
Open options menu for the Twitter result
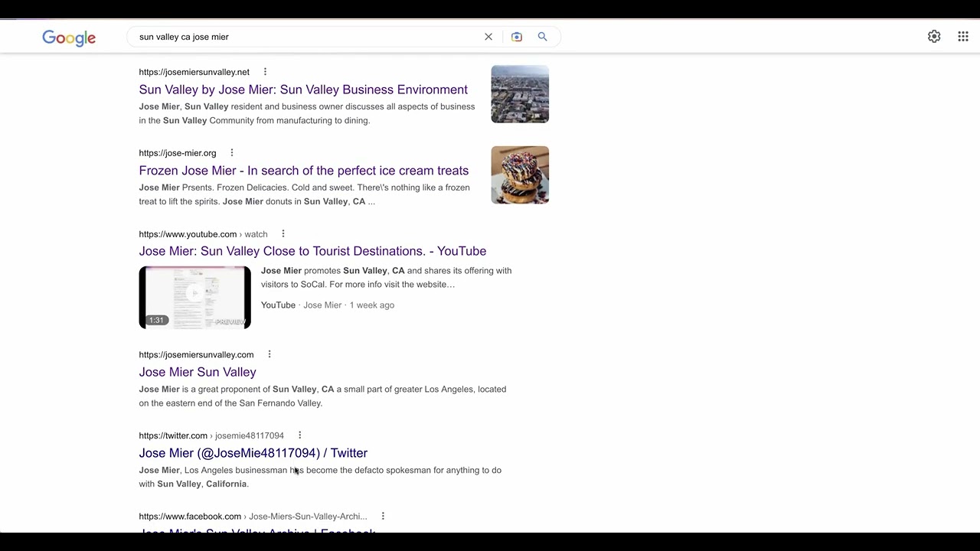pos(300,435)
